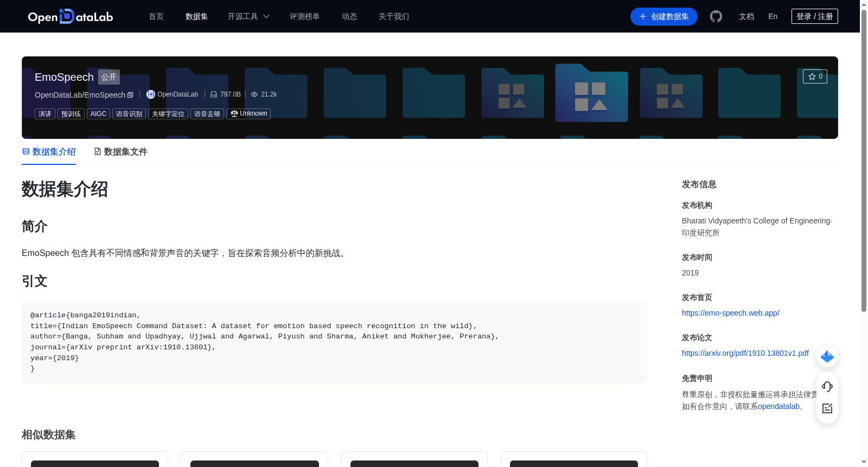Star the EmoSpeech dataset
This screenshot has width=868, height=467.
pyautogui.click(x=815, y=76)
